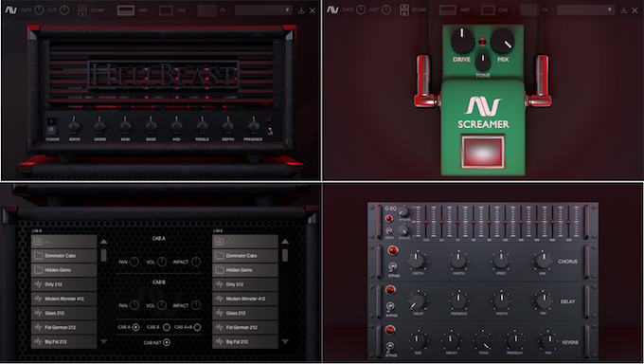Viewport: 644px width, 364px height.
Task: Click the BASS knob on the HellBeast amp
Action: 151,125
